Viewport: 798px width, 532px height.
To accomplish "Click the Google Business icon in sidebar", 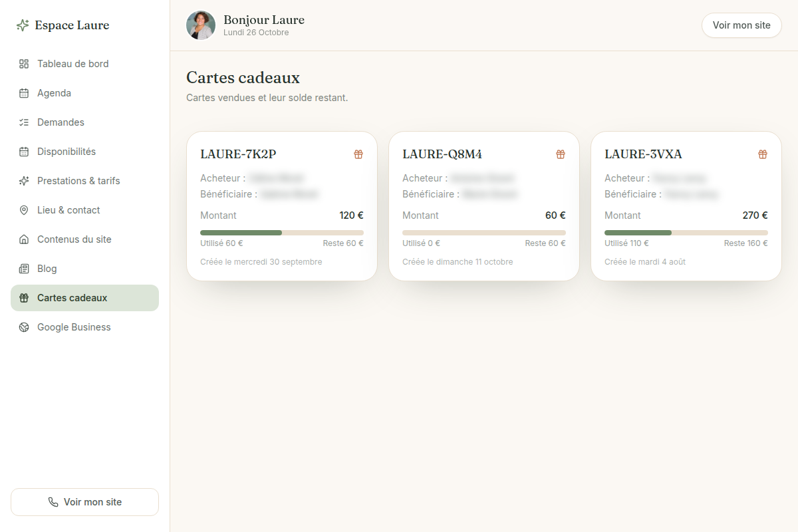I will (x=24, y=327).
